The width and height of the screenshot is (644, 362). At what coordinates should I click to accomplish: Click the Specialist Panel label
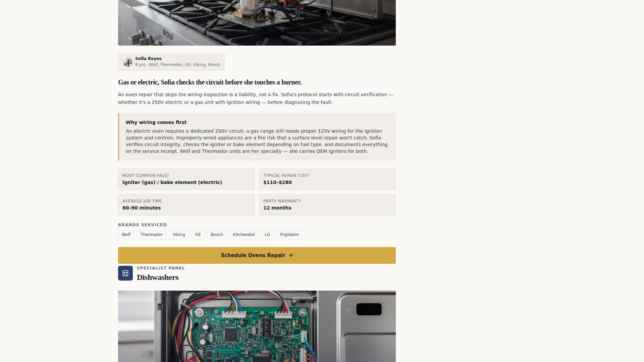(x=161, y=268)
